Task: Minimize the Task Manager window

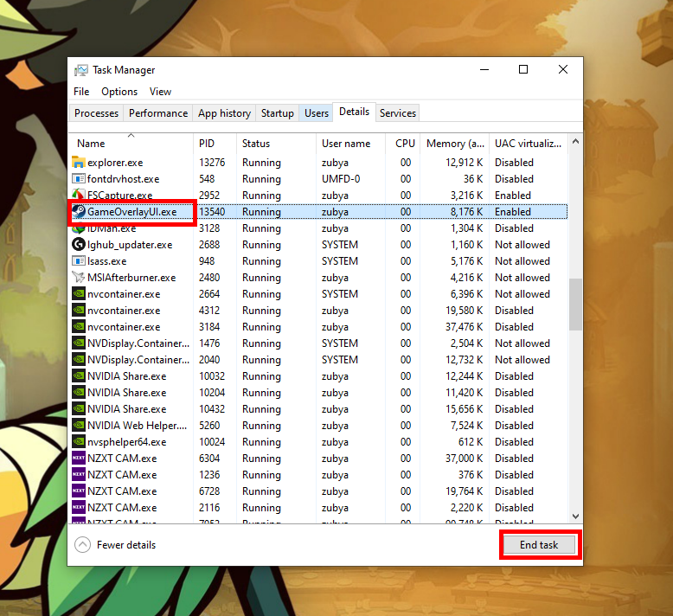Action: (x=484, y=69)
